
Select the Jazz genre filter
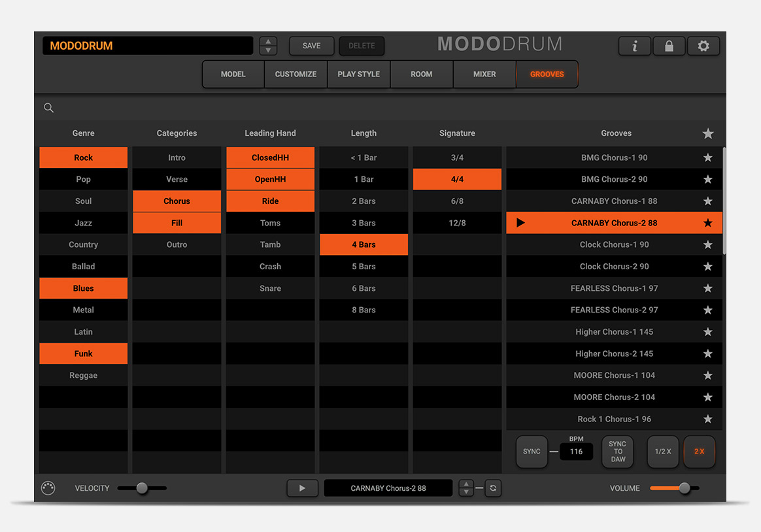(x=83, y=223)
